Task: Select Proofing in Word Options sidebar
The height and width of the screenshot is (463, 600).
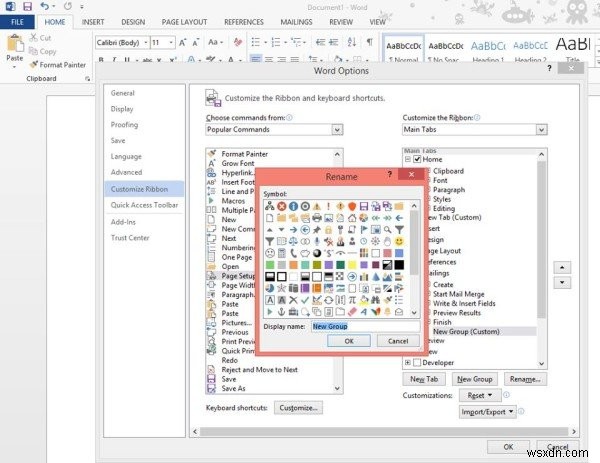Action: click(124, 125)
